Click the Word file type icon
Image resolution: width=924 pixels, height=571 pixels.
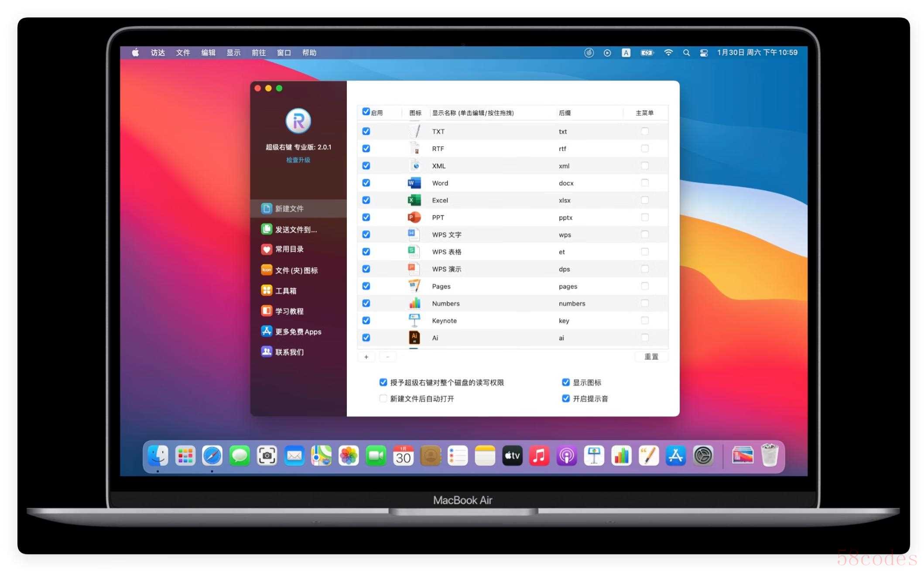414,183
